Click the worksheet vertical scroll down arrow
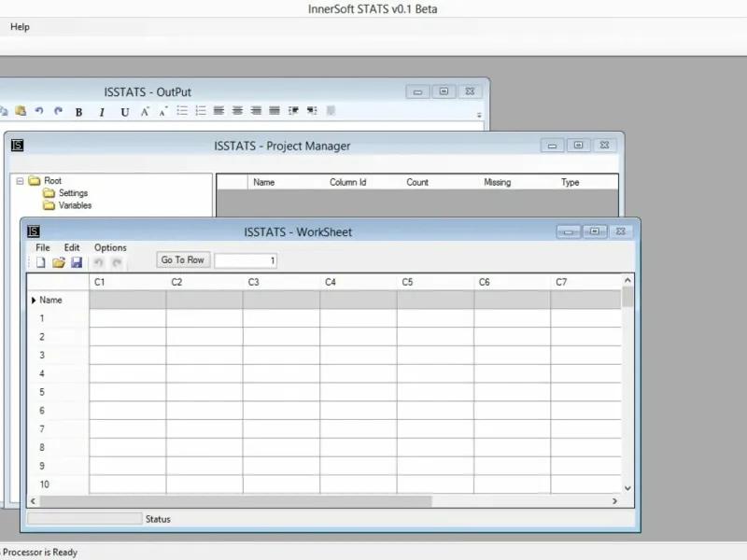Viewport: 747px width, 560px height. click(x=627, y=488)
